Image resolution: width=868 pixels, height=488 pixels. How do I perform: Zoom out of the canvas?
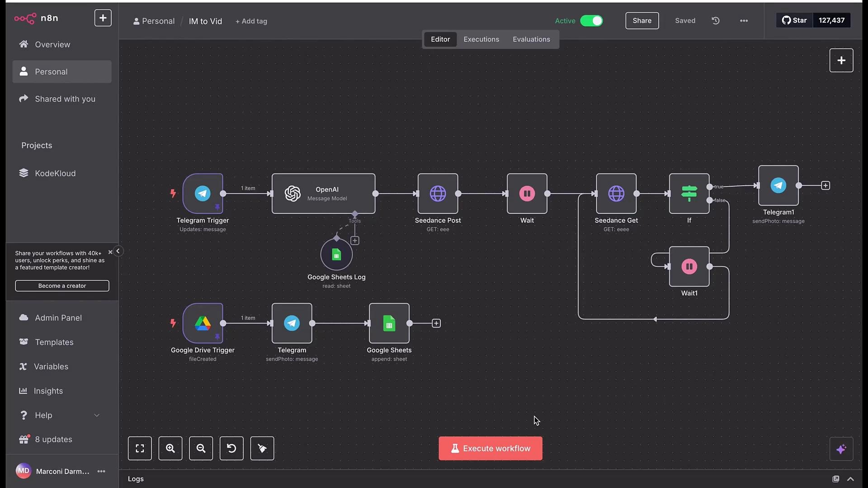[x=201, y=448]
